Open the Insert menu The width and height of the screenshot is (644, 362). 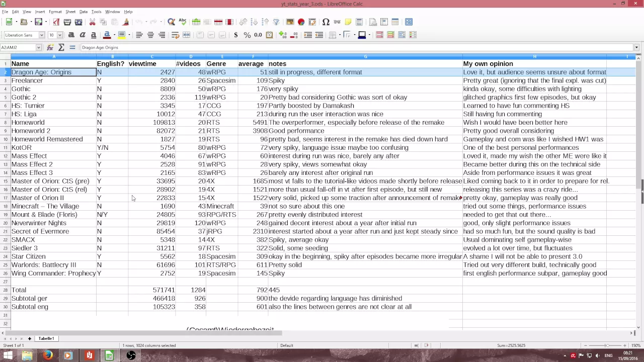[x=40, y=12]
